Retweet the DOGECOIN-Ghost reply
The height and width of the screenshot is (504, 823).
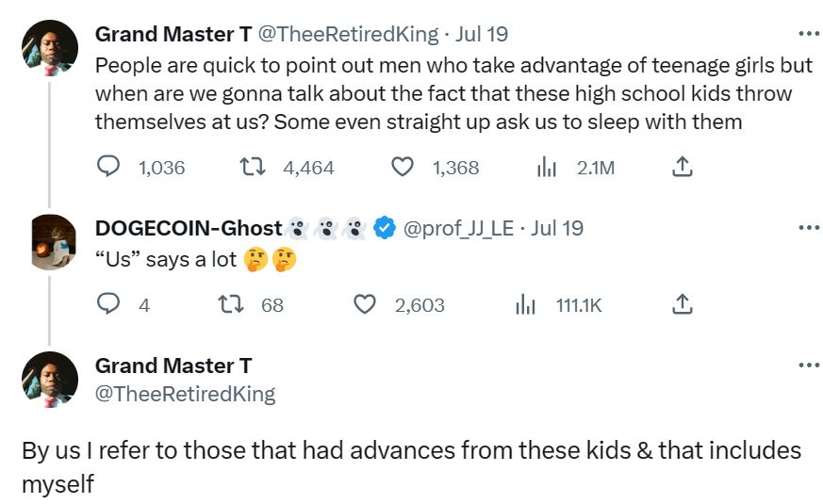(227, 304)
